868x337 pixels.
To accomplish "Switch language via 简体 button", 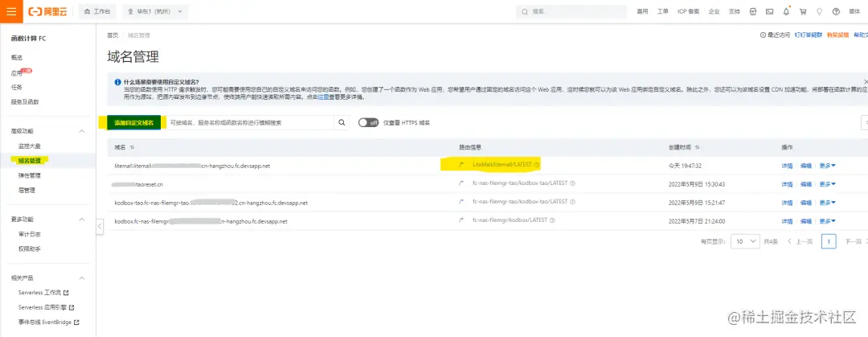I will coord(854,11).
